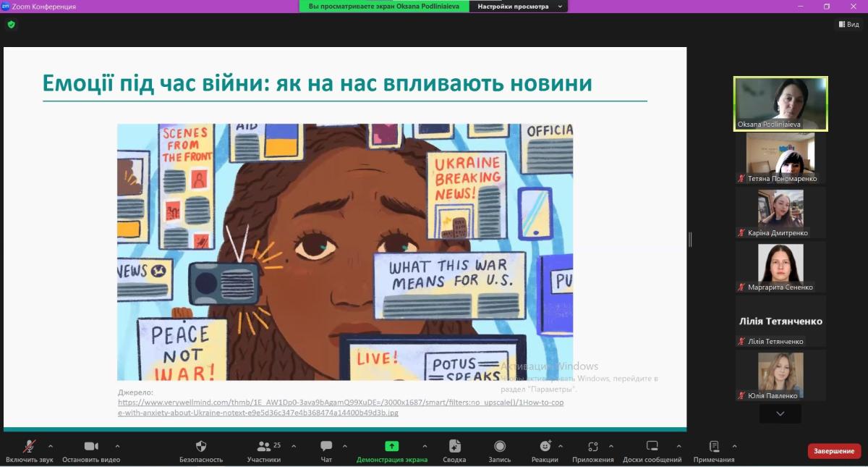Expand chevron next to Демонстрация экрана
The height and width of the screenshot is (467, 868).
tap(425, 446)
